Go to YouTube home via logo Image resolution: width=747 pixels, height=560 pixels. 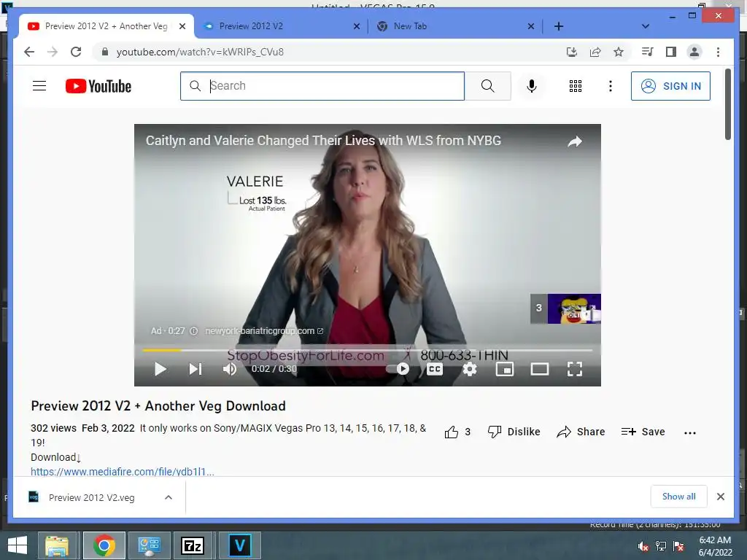click(x=98, y=86)
